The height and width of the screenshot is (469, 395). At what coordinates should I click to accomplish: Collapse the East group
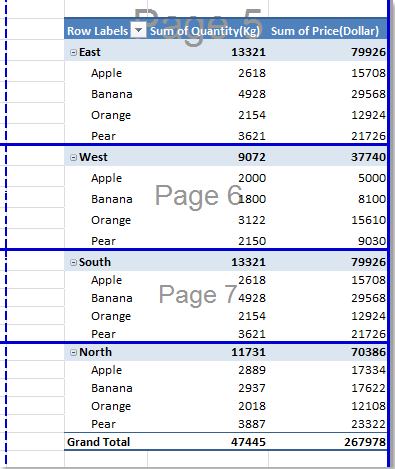73,52
